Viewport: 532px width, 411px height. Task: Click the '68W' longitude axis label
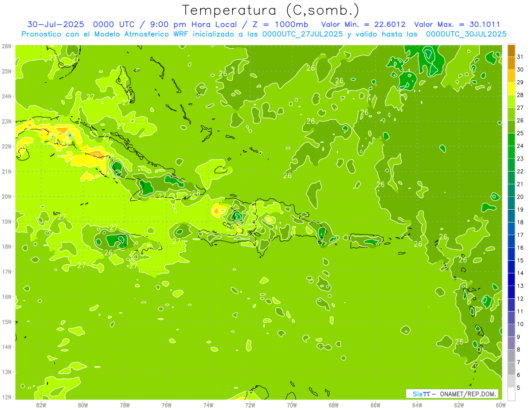pos(334,405)
